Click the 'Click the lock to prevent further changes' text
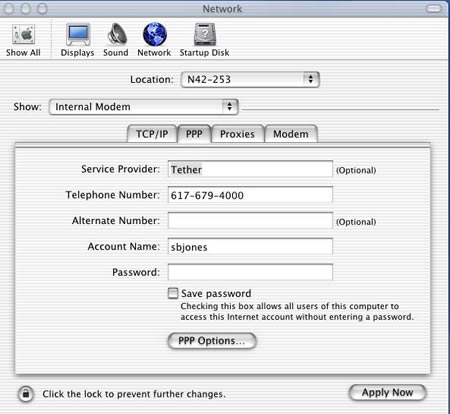The image size is (450, 414). click(134, 394)
